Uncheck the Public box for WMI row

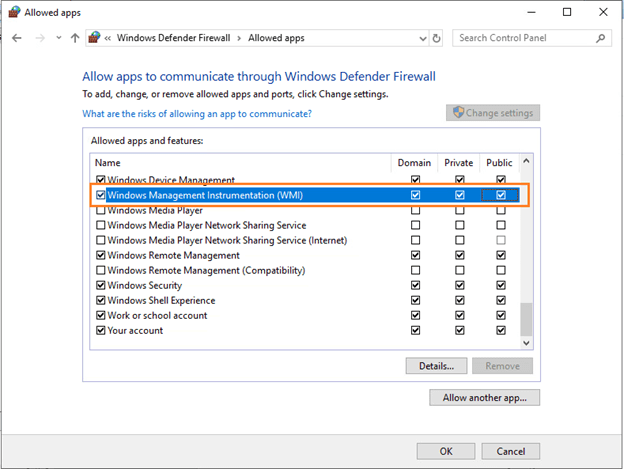(501, 195)
